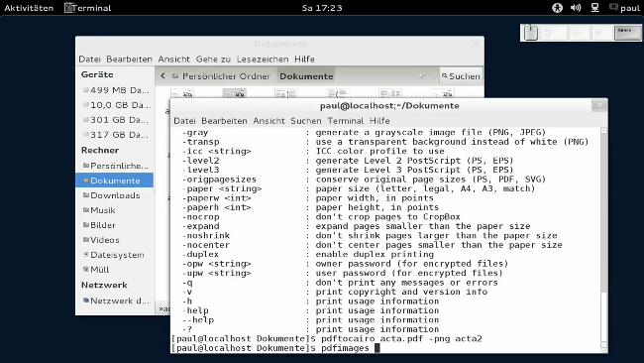This screenshot has width=644, height=363.
Task: Open Persönliche... home folder in sidebar
Action: (115, 166)
